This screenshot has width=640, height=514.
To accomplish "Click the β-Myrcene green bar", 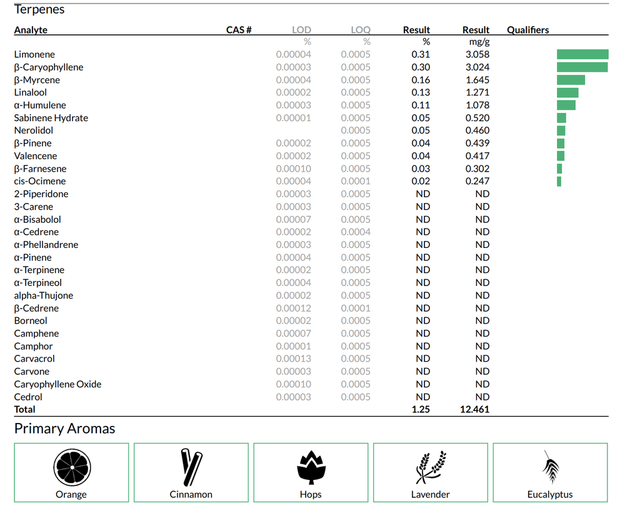I will pyautogui.click(x=570, y=80).
